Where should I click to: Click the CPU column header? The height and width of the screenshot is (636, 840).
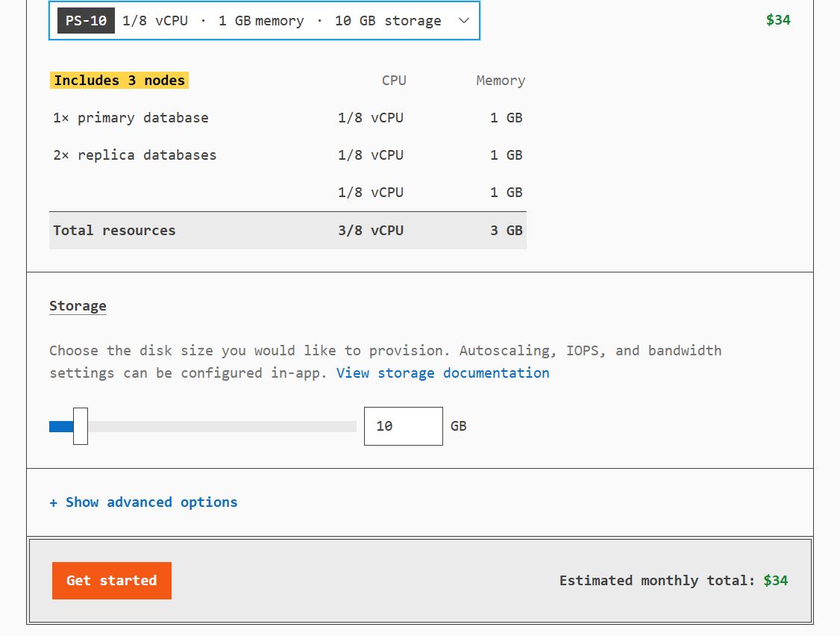[394, 81]
